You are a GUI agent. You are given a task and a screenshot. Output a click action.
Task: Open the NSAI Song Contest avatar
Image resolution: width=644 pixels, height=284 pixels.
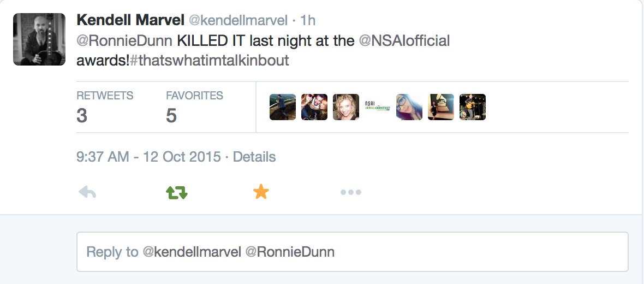pos(378,107)
